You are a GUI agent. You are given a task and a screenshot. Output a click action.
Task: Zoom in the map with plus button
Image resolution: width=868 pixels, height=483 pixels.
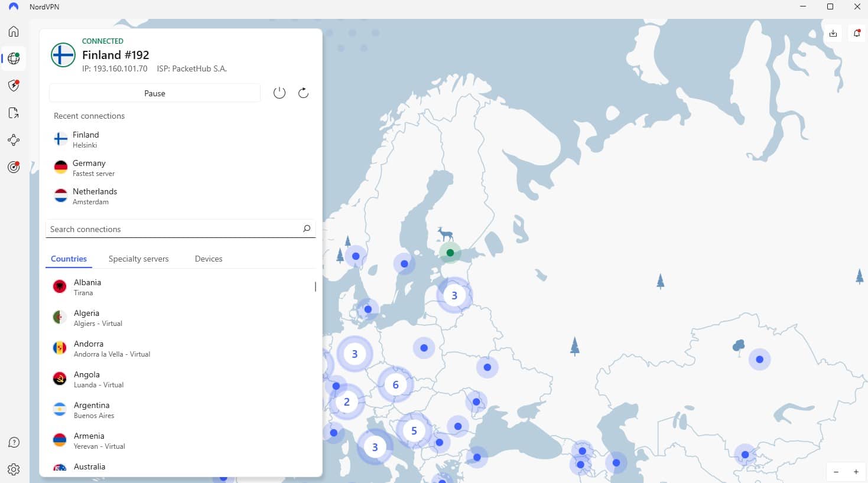pyautogui.click(x=856, y=472)
